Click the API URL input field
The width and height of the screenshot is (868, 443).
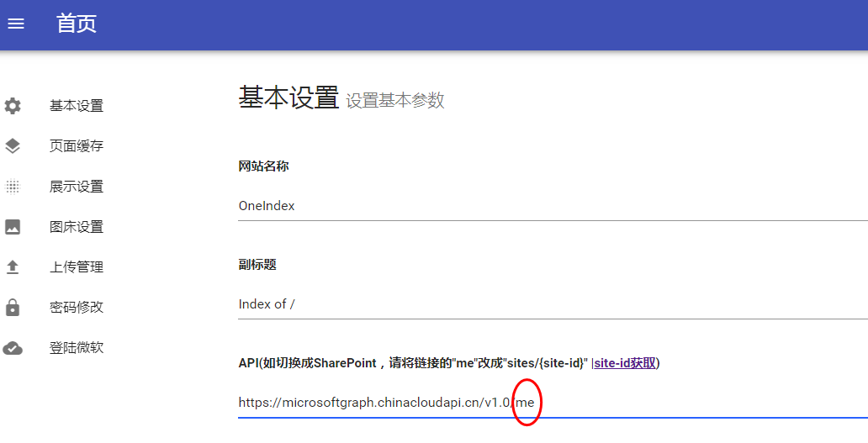coord(553,403)
